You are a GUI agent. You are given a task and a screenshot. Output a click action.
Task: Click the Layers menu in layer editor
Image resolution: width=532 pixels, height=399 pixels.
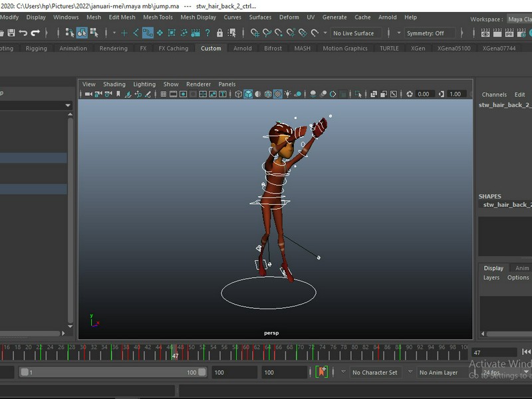click(491, 278)
